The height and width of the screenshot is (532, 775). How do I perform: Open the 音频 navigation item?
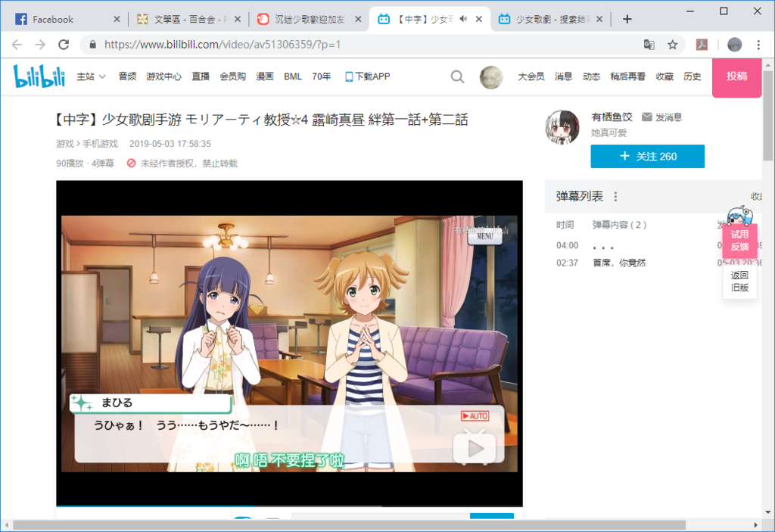pyautogui.click(x=127, y=76)
